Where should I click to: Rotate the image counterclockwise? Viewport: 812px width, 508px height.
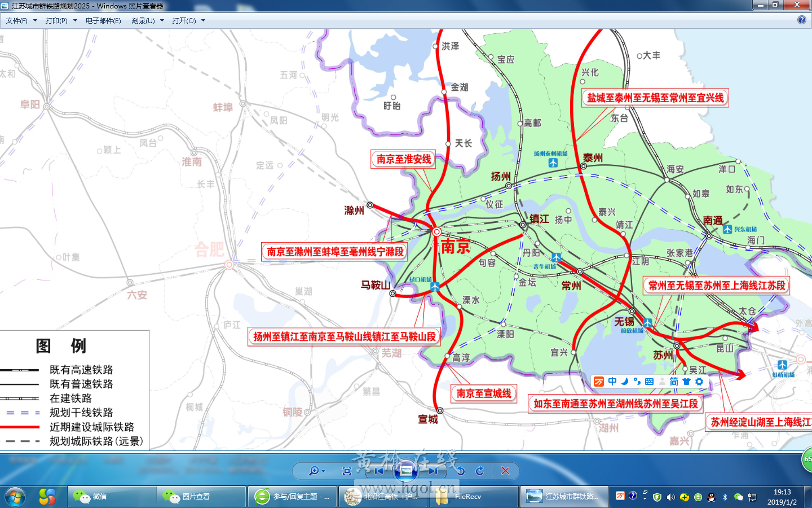click(x=461, y=471)
